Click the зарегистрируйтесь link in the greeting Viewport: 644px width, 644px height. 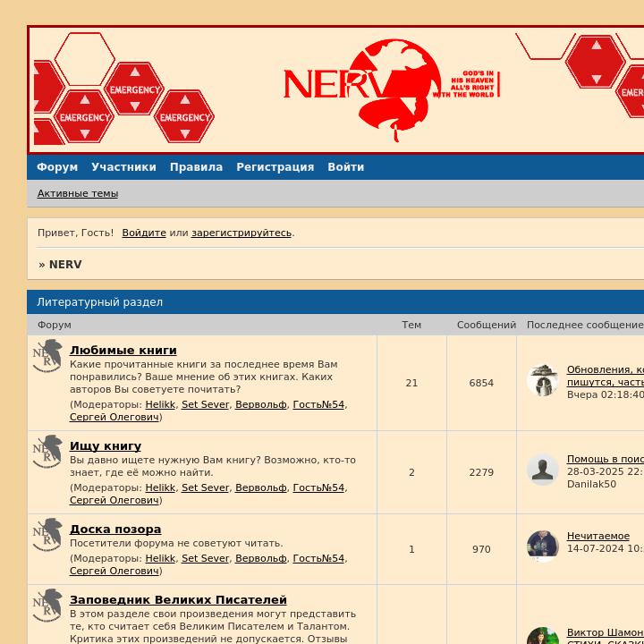[241, 233]
